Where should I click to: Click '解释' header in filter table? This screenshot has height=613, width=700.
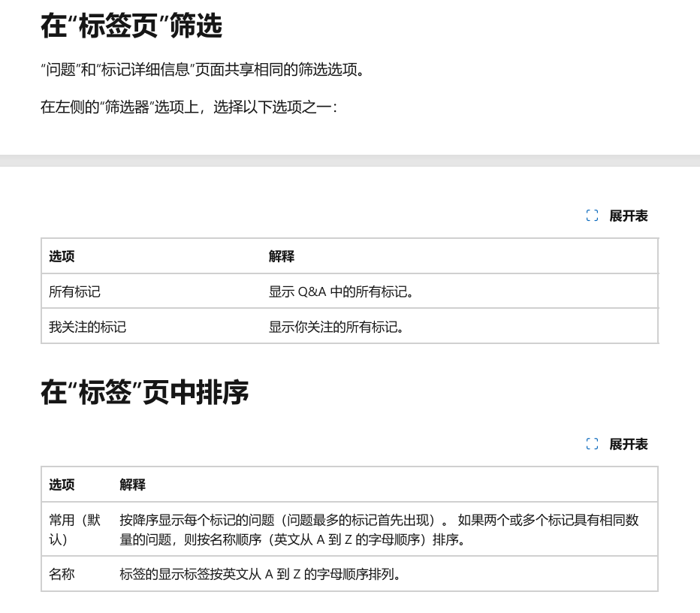tap(281, 256)
